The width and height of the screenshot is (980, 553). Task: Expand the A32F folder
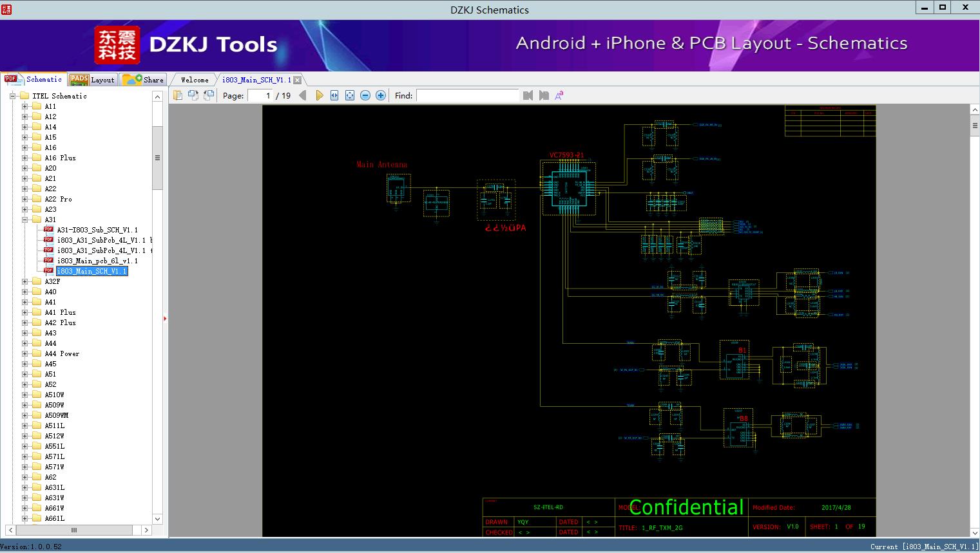(25, 281)
